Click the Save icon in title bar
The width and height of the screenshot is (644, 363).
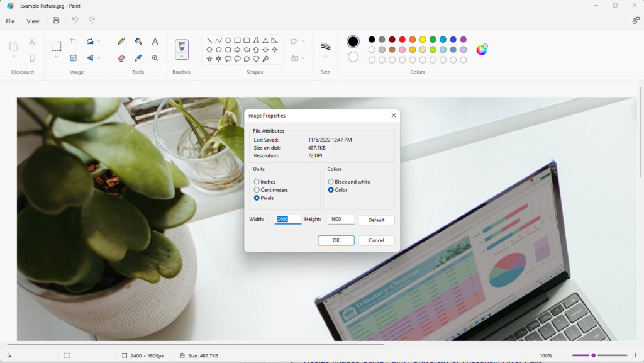click(x=56, y=21)
